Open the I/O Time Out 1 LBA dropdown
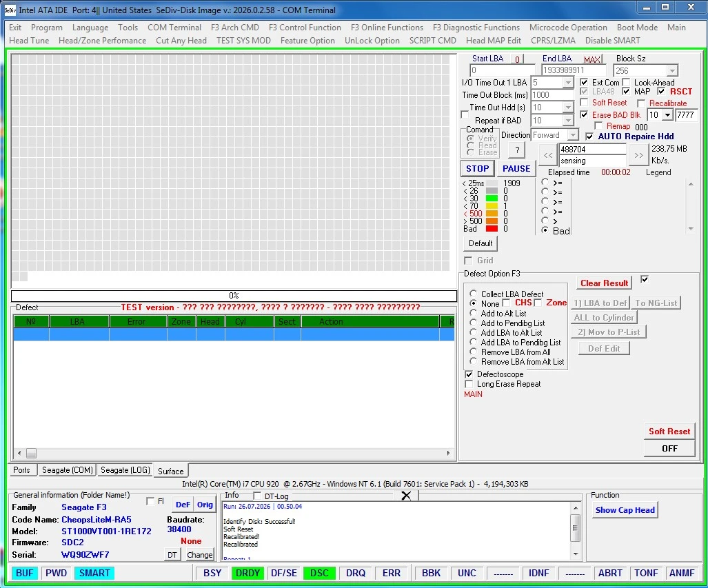The image size is (708, 588). (568, 83)
